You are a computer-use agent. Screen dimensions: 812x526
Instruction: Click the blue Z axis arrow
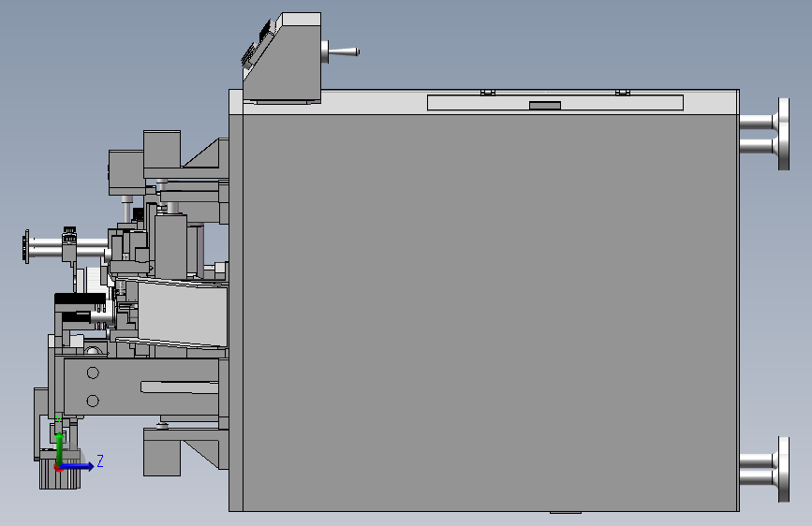[x=77, y=466]
